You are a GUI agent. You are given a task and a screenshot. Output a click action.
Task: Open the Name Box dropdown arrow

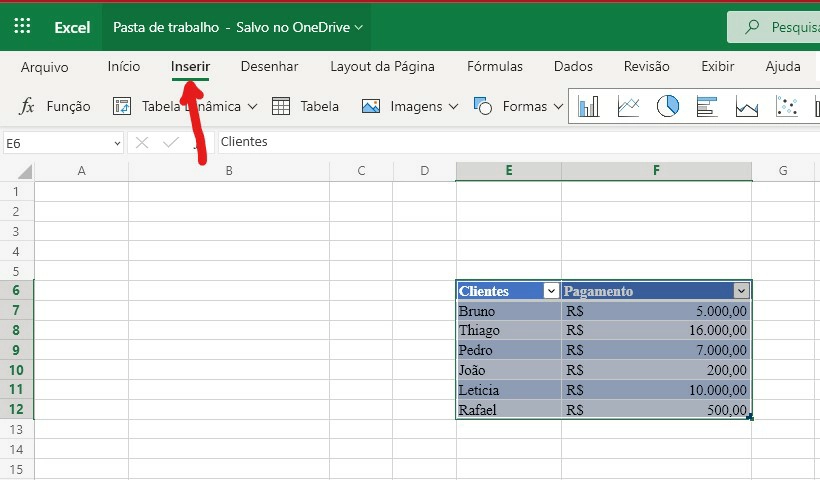click(117, 143)
